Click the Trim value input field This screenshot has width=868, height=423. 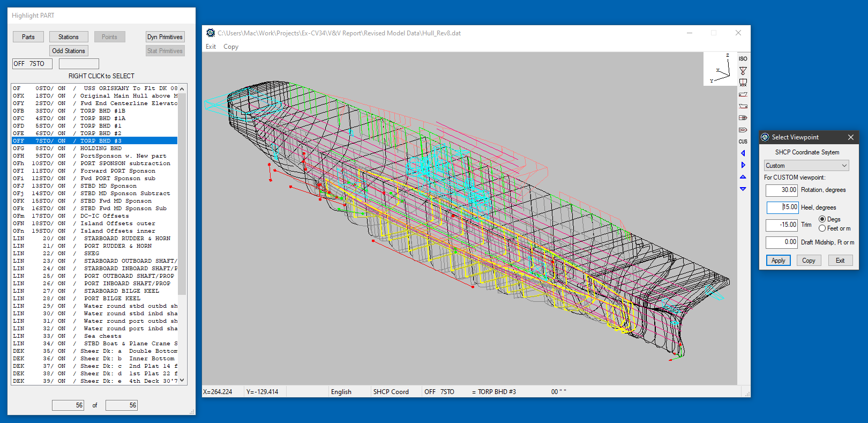(782, 225)
